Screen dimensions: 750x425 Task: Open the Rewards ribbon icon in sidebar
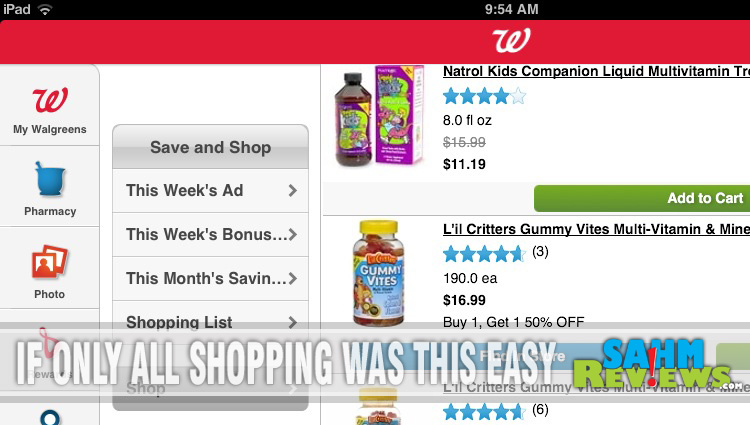(x=47, y=342)
